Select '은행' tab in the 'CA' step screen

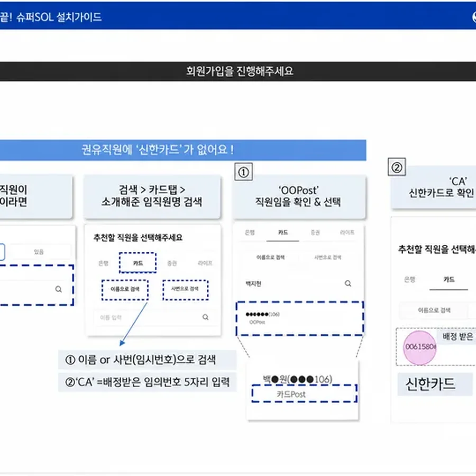pos(410,279)
